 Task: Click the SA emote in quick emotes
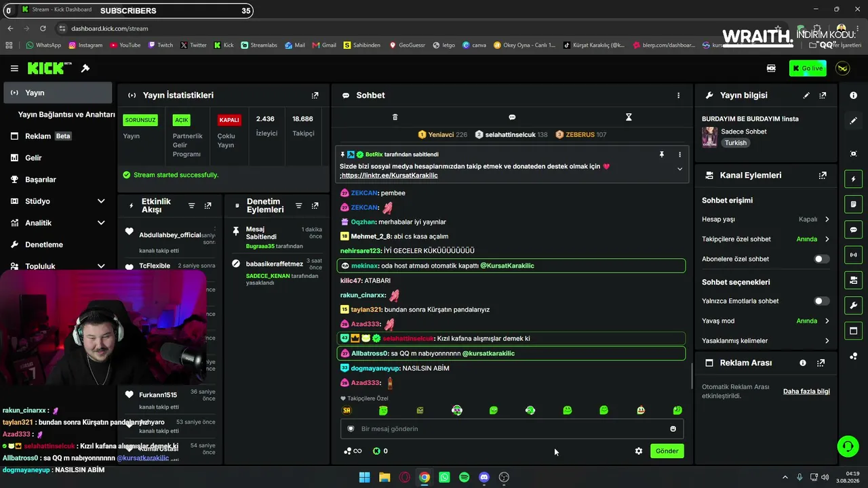pos(347,410)
